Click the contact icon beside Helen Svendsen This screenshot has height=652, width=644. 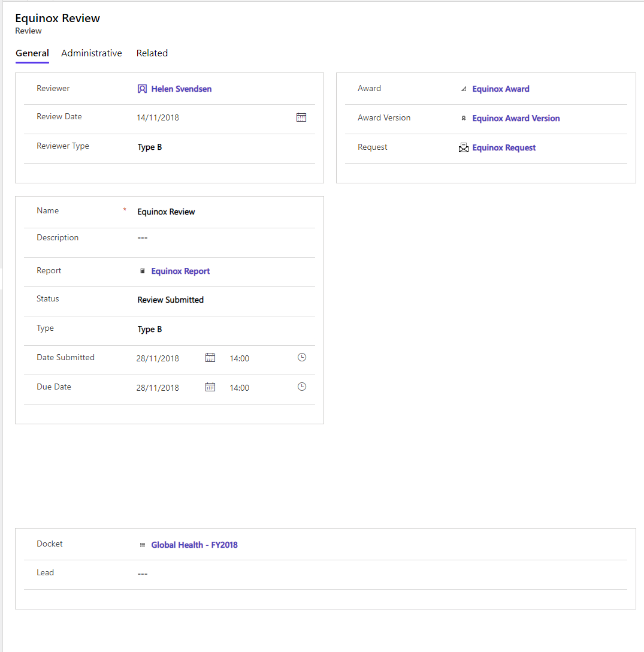[142, 89]
